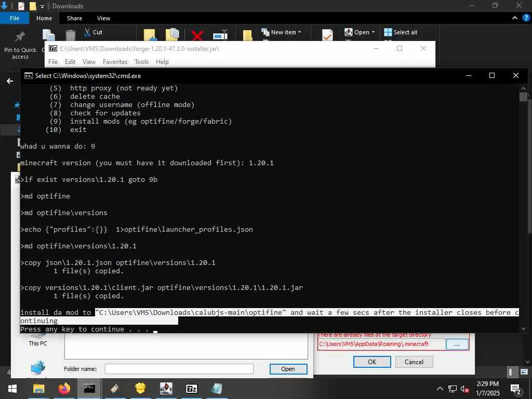
Task: Open 7-Zip Favorites menu
Action: point(115,62)
